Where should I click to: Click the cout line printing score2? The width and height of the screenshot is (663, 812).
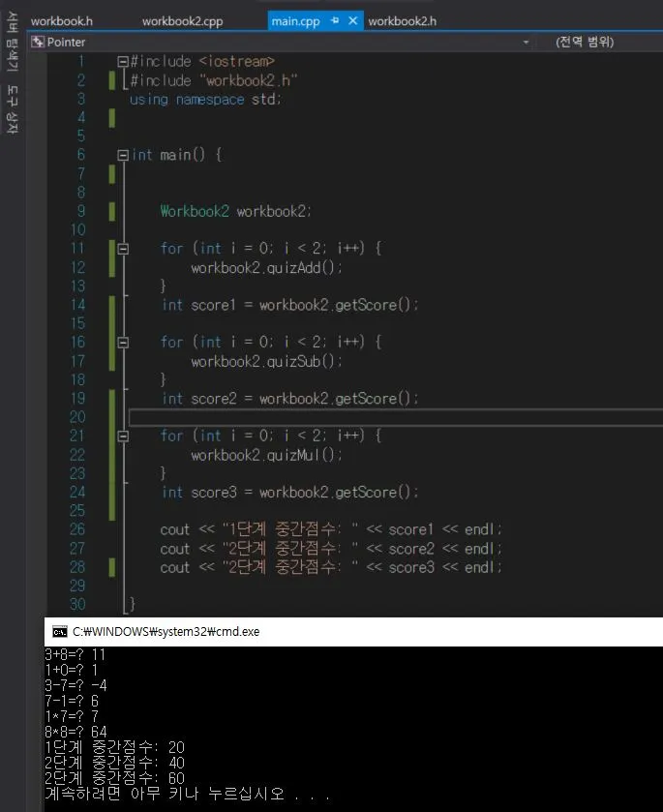330,548
